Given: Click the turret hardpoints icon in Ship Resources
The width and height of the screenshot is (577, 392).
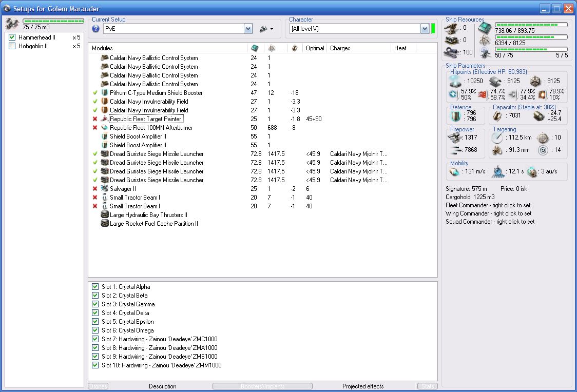Looking at the screenshot, I should point(452,28).
